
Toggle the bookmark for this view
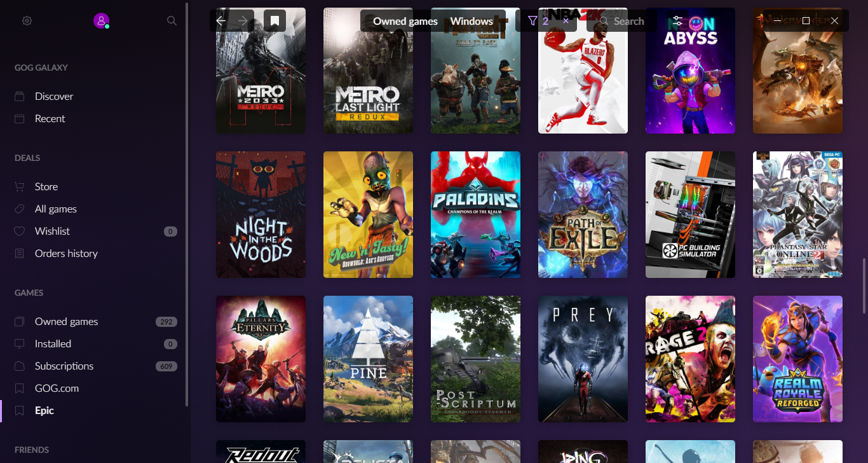275,21
